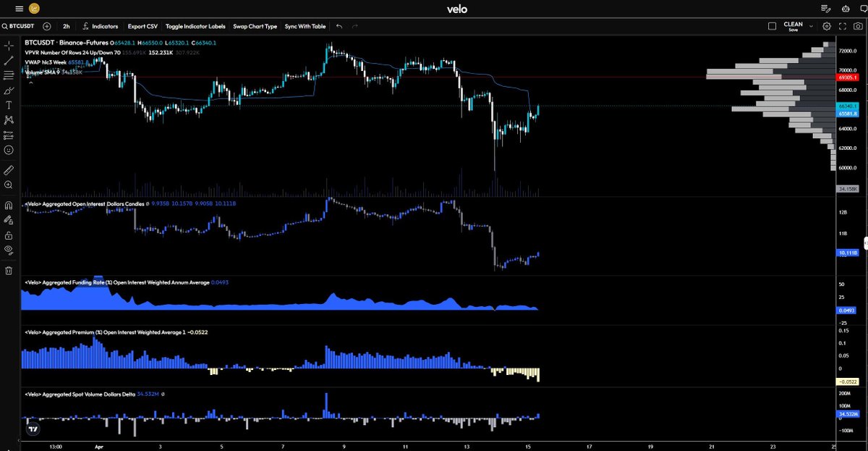Click the -0.0522 premium value label

click(847, 382)
